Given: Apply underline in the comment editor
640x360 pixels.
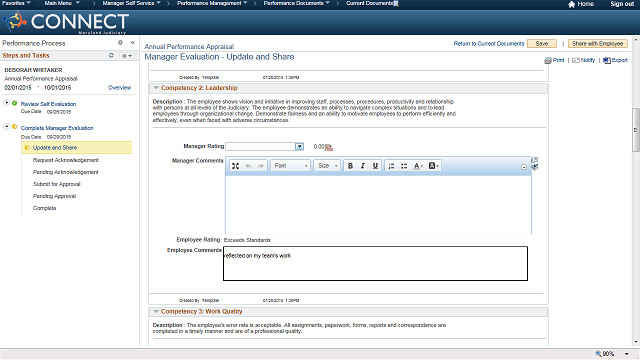Looking at the screenshot, I should pos(375,166).
